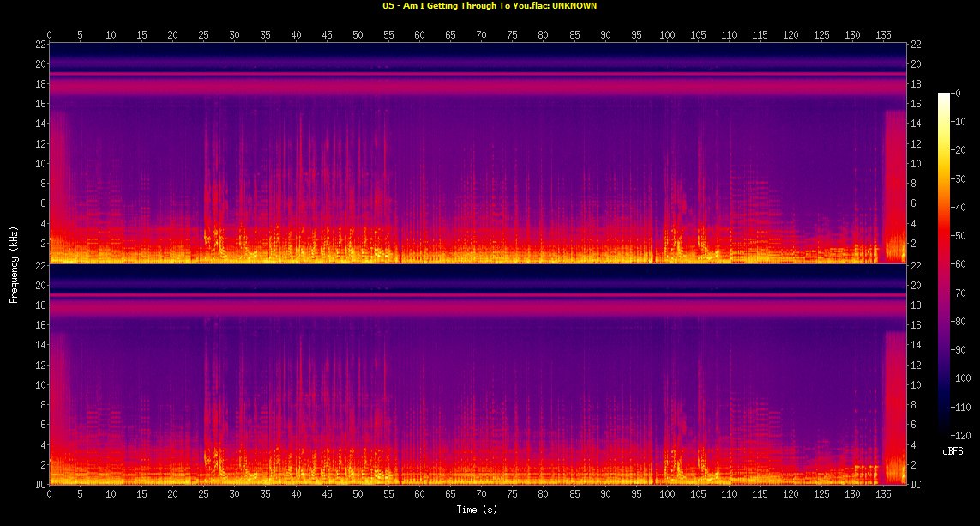Click the "-50" color scale value

tap(958, 236)
